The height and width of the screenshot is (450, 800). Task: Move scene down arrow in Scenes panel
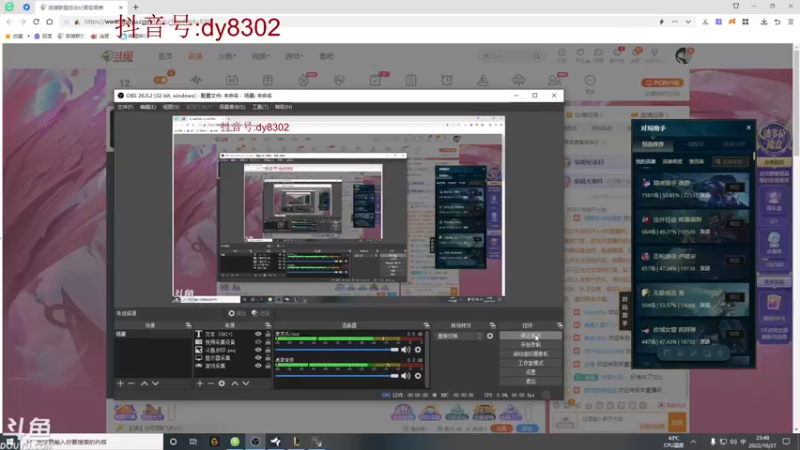click(x=156, y=383)
